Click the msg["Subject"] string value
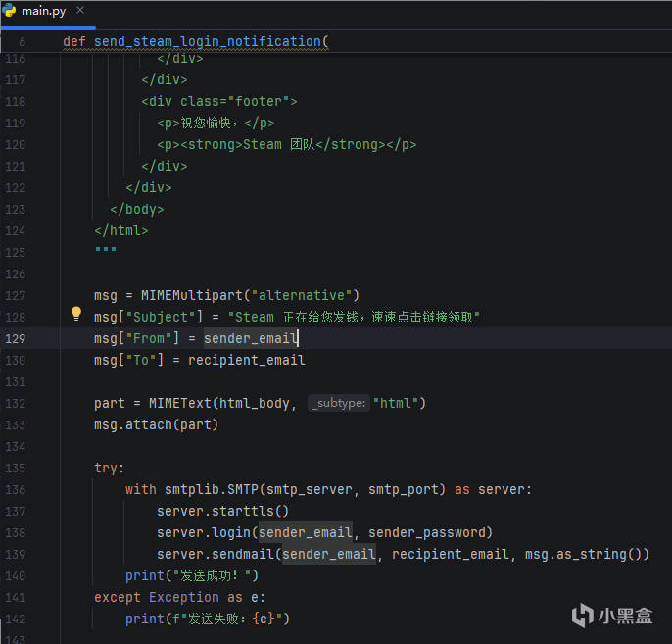This screenshot has height=644, width=672. tap(353, 317)
